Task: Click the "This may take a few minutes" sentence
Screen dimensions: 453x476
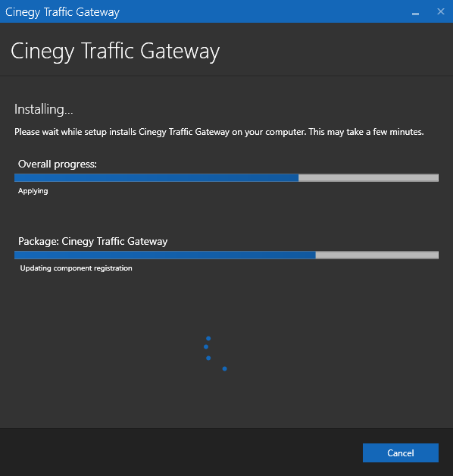Action: [x=366, y=132]
